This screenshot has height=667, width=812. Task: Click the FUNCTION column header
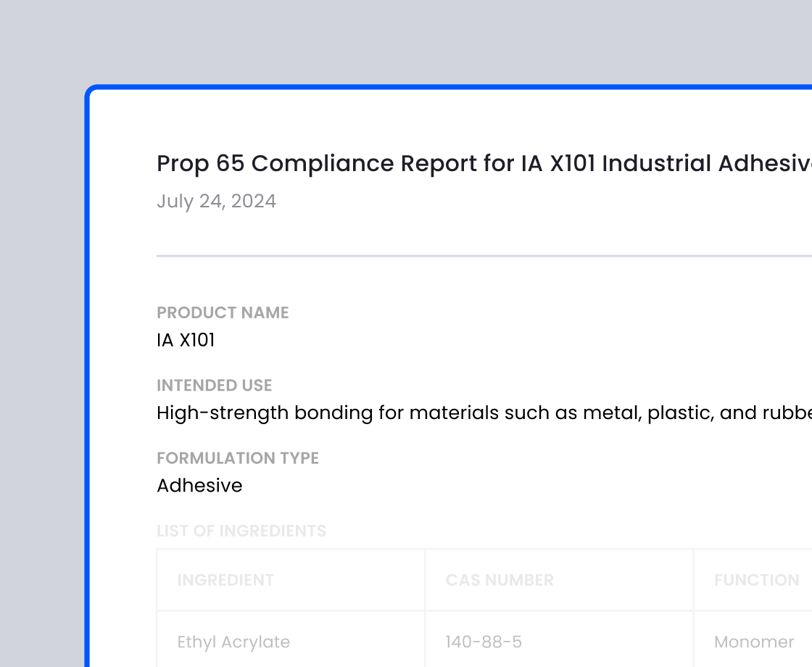(756, 580)
